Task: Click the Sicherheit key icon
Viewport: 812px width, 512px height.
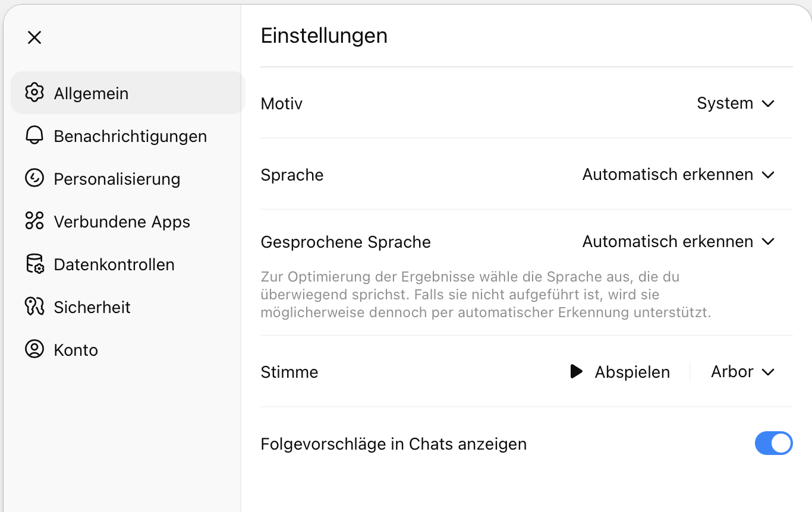Action: [34, 306]
